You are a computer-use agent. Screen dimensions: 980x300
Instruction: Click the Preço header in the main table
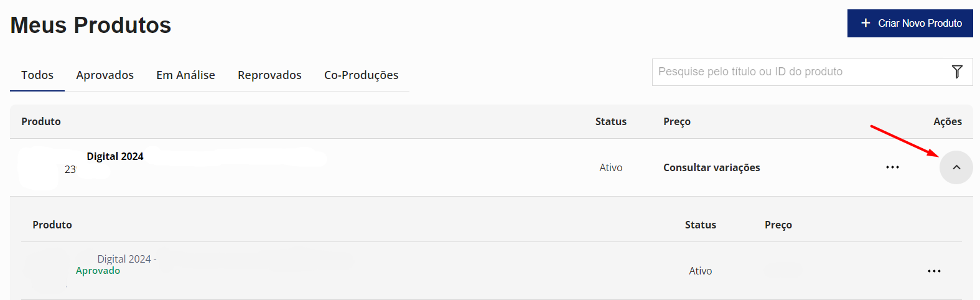[x=676, y=121]
